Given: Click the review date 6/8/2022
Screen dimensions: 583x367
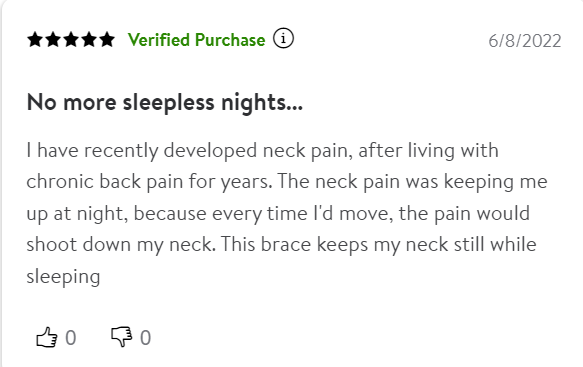Looking at the screenshot, I should pyautogui.click(x=525, y=41).
